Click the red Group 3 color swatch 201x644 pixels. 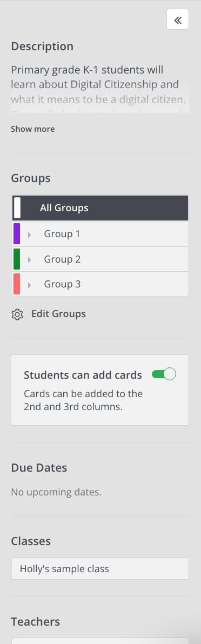pos(17,284)
